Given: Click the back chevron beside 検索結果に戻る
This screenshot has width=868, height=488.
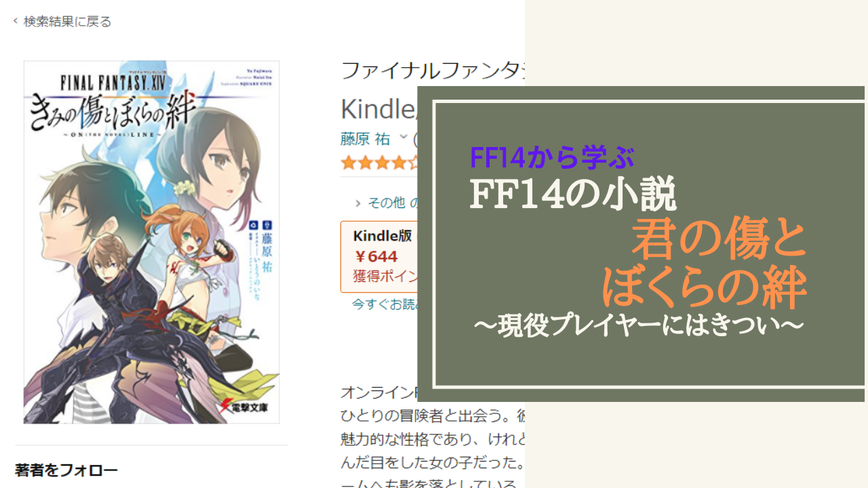Looking at the screenshot, I should (16, 22).
